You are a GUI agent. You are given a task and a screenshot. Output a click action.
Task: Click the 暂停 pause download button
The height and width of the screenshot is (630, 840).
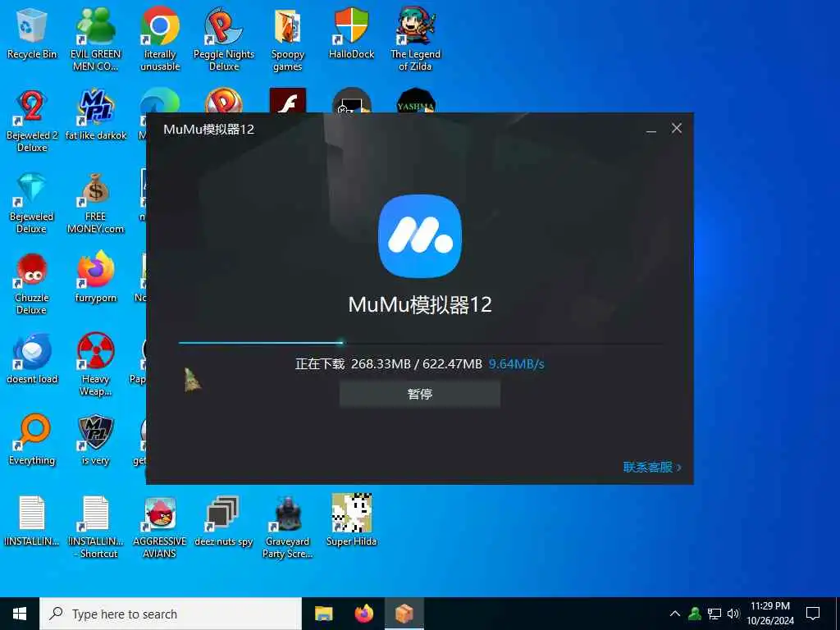(420, 395)
